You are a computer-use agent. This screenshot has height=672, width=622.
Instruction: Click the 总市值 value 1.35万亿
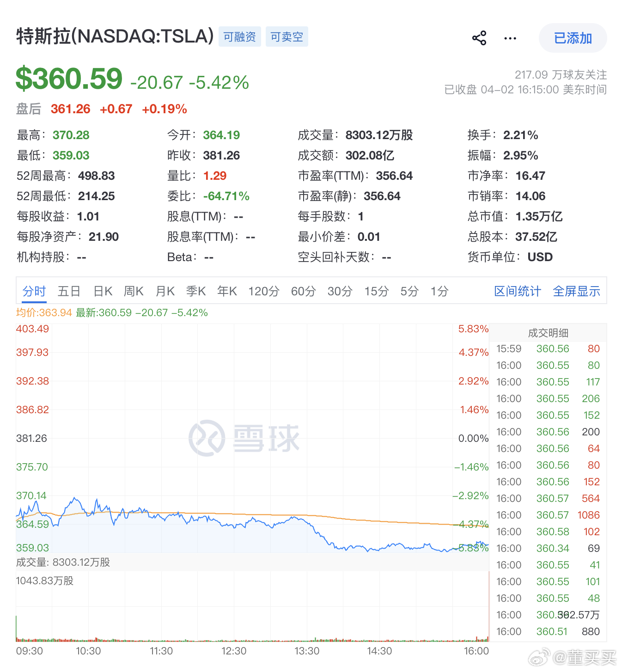(x=539, y=216)
